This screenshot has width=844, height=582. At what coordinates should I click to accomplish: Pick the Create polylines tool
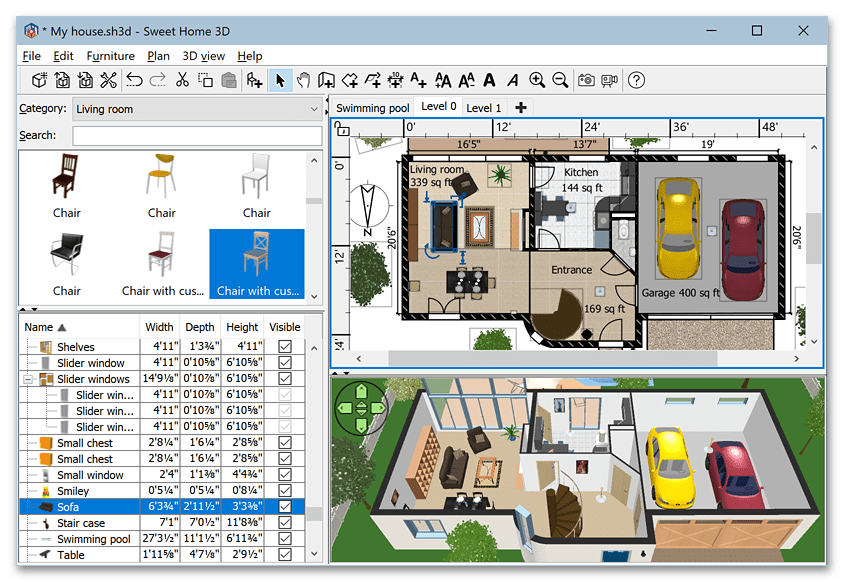click(x=372, y=80)
